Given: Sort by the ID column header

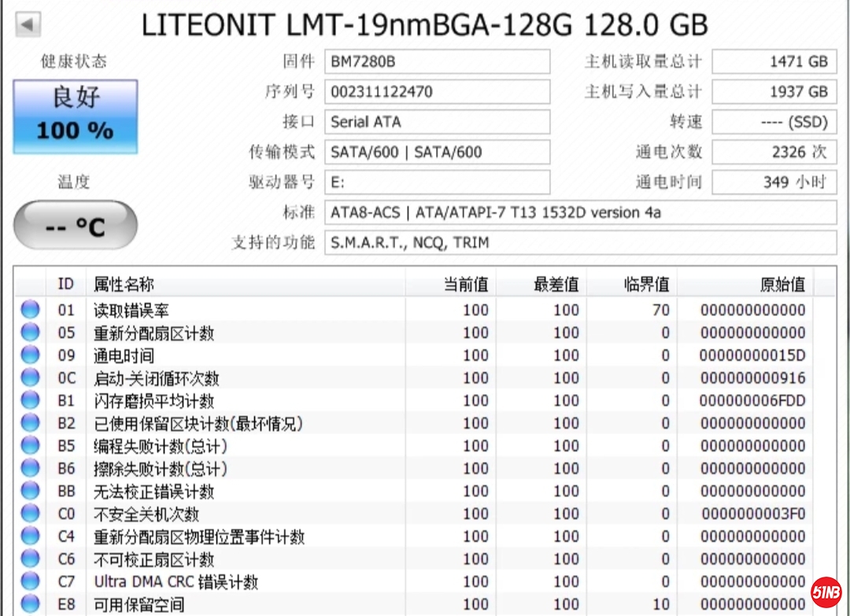Looking at the screenshot, I should [x=66, y=284].
